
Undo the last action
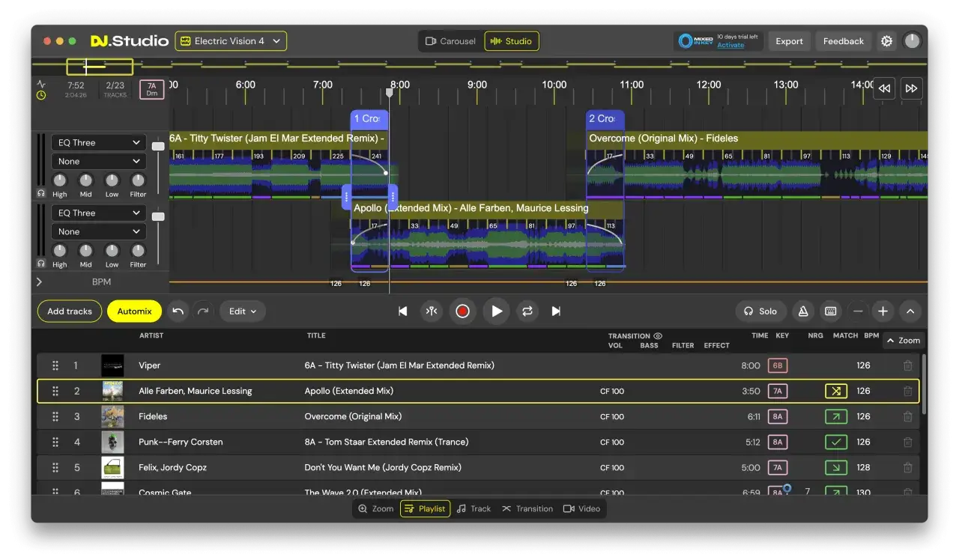(178, 311)
